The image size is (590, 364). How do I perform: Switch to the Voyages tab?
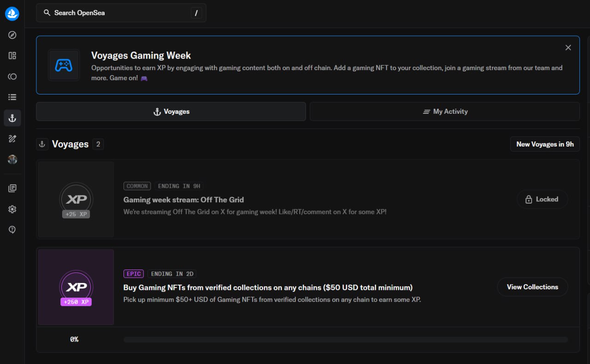coord(171,112)
